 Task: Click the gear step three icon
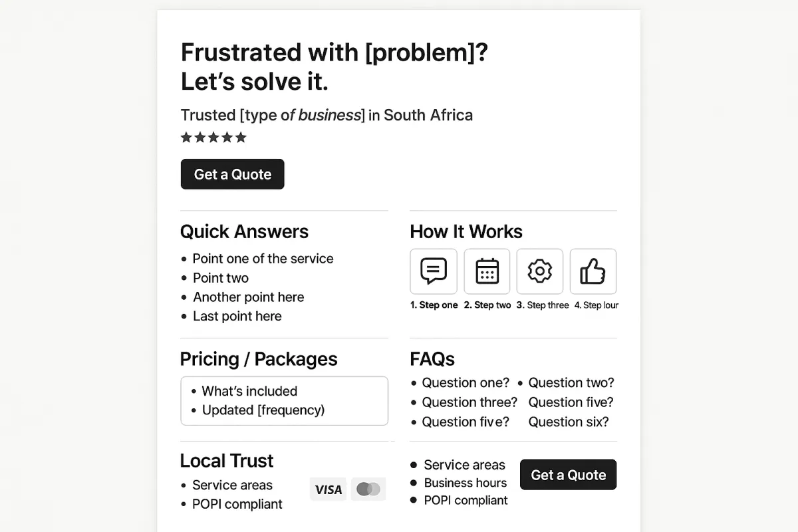540,271
